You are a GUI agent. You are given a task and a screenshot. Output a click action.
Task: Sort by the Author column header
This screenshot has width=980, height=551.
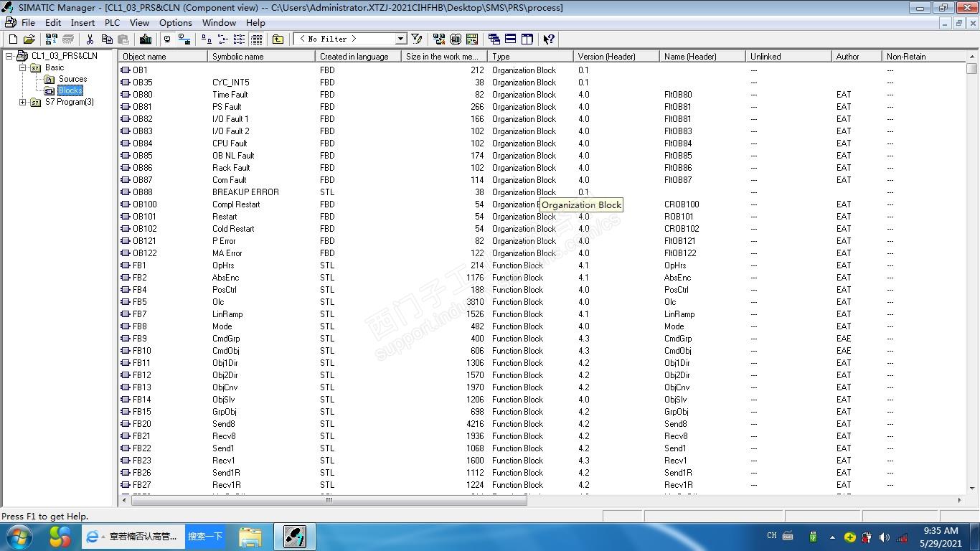tap(857, 57)
